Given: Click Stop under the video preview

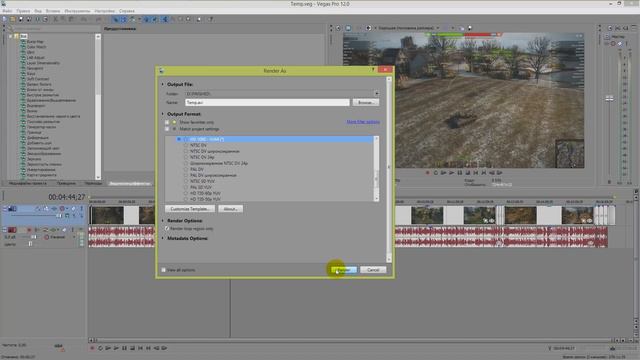Looking at the screenshot, I should tap(468, 173).
